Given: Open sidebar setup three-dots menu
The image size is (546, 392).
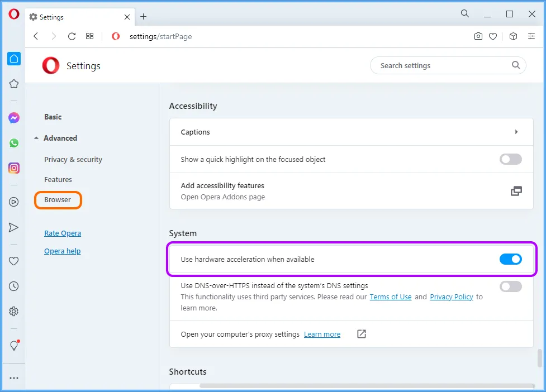Looking at the screenshot, I should tap(14, 378).
